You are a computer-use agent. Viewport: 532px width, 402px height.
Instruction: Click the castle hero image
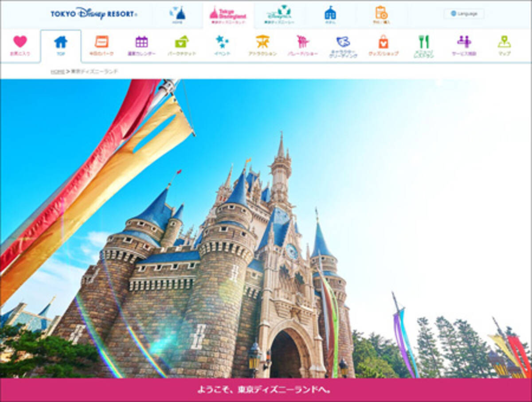(266, 228)
